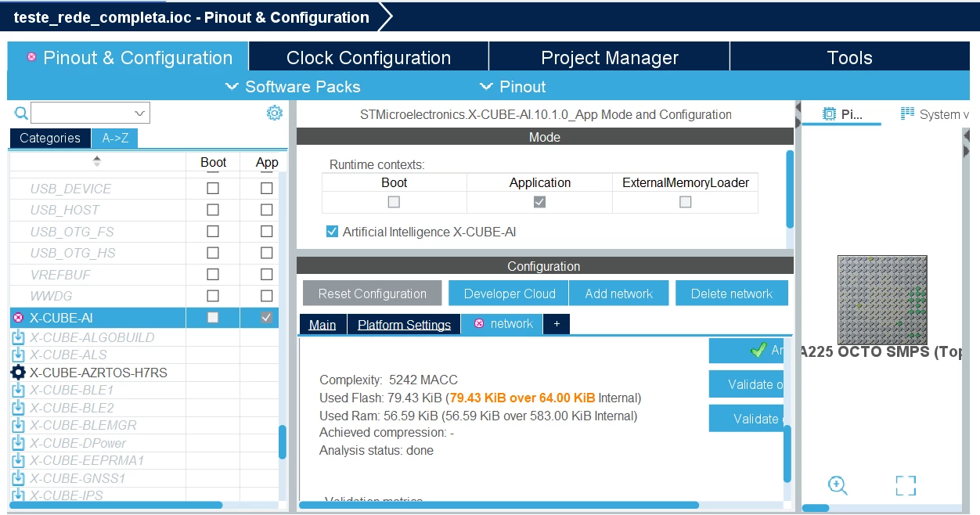Click the Validate on desktop button
Image resolution: width=980 pixels, height=515 pixels.
[747, 384]
